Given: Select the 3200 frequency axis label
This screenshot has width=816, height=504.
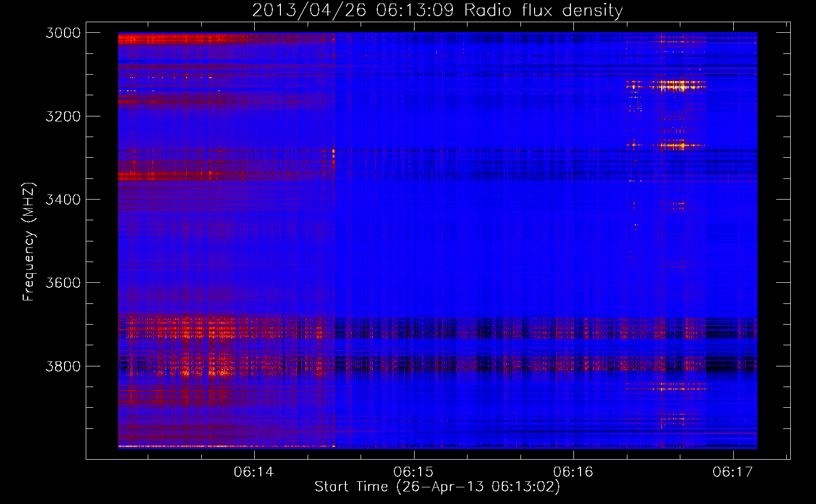Looking at the screenshot, I should coord(63,116).
